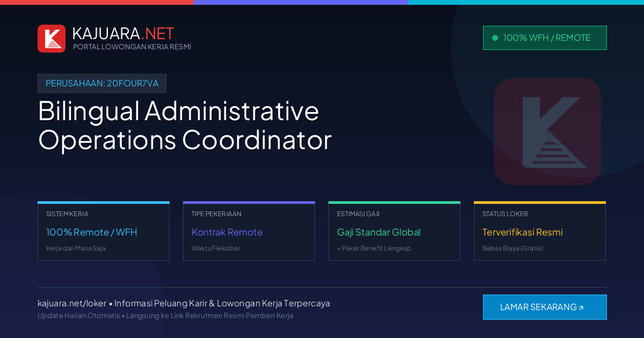Click the Waktu Fleksibel text
The image size is (644, 338).
pos(216,248)
